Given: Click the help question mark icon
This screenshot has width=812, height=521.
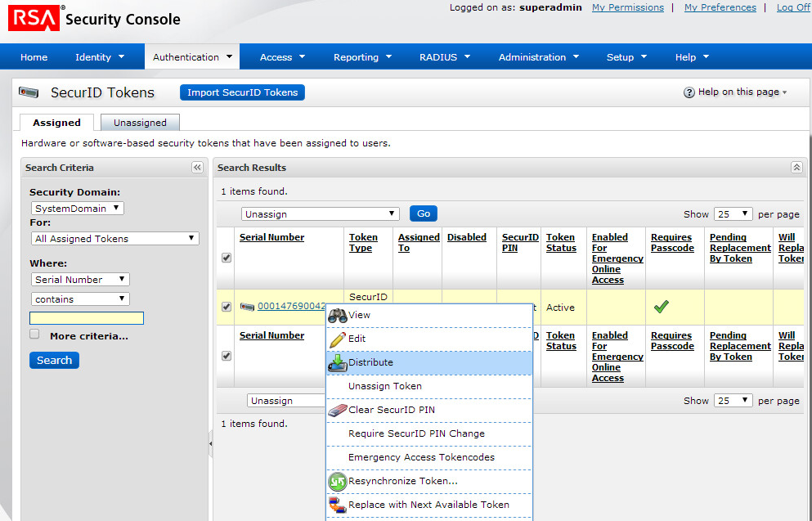Looking at the screenshot, I should click(689, 92).
